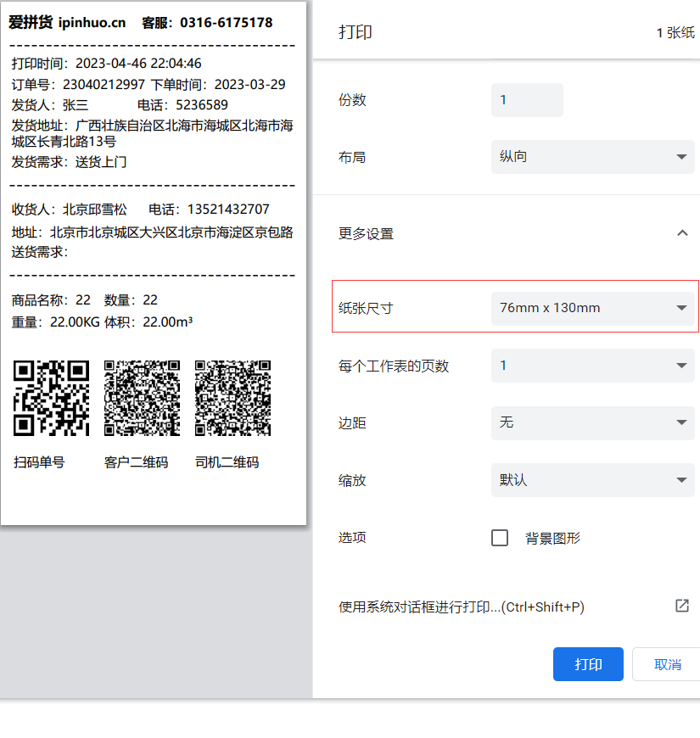Click the 司机二维码 QR code in preview
The width and height of the screenshot is (700, 738).
coord(232,398)
